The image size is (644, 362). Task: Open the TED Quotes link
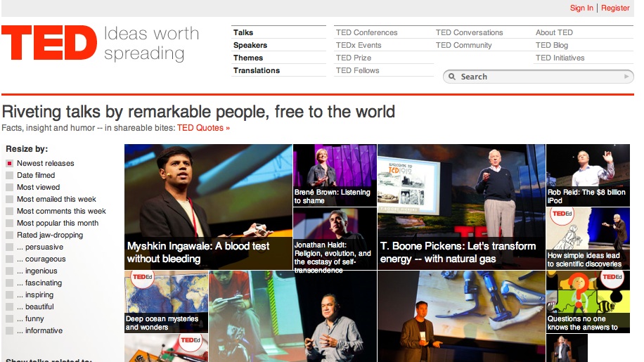pyautogui.click(x=203, y=128)
